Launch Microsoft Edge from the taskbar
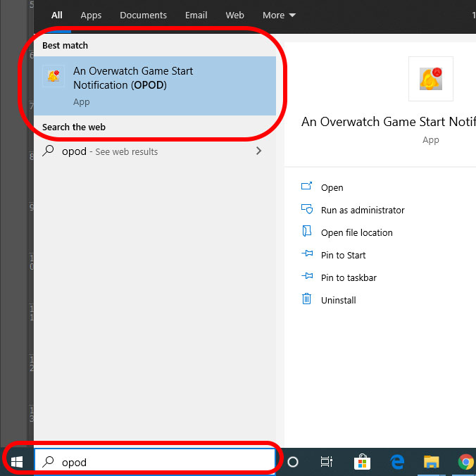This screenshot has width=476, height=476. [397, 462]
